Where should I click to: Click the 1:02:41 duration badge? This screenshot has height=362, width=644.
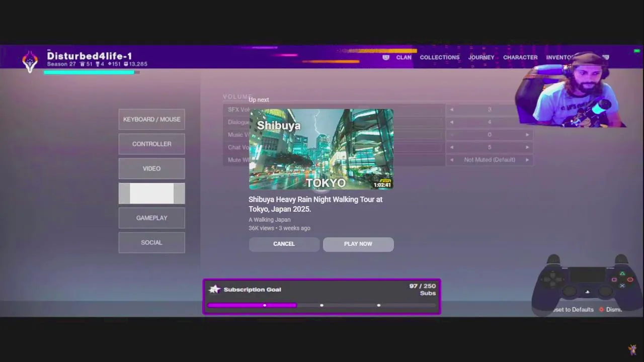[x=382, y=185]
